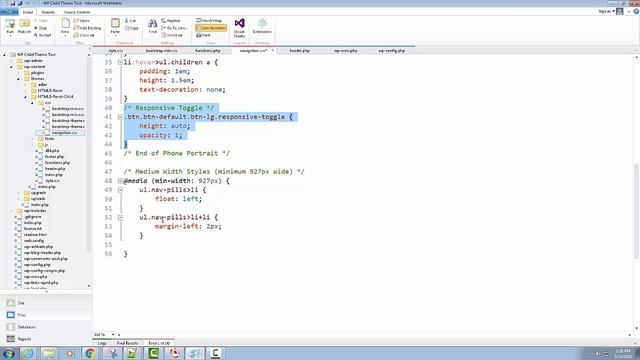The height and width of the screenshot is (360, 640).
Task: Open the Site workspace
Action: [46, 303]
